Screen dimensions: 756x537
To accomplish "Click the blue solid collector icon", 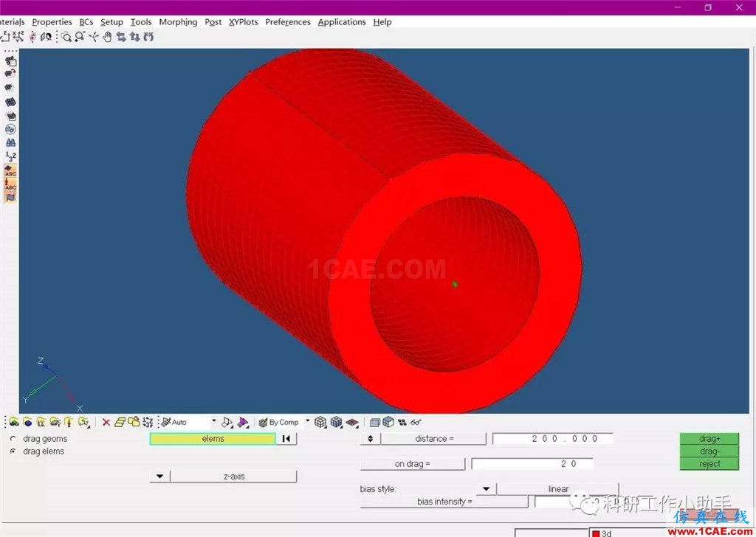I will 28,423.
